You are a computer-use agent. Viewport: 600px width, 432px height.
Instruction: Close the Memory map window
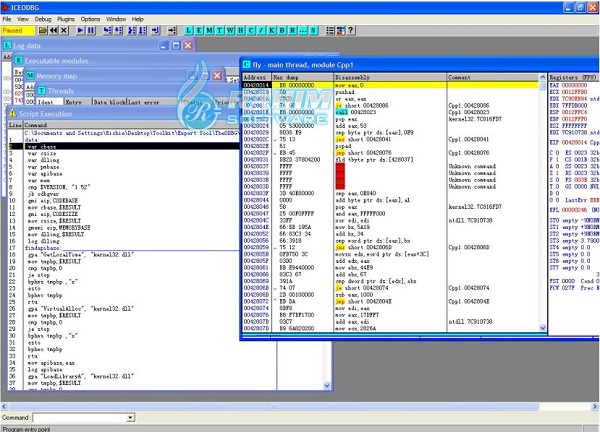(x=218, y=76)
